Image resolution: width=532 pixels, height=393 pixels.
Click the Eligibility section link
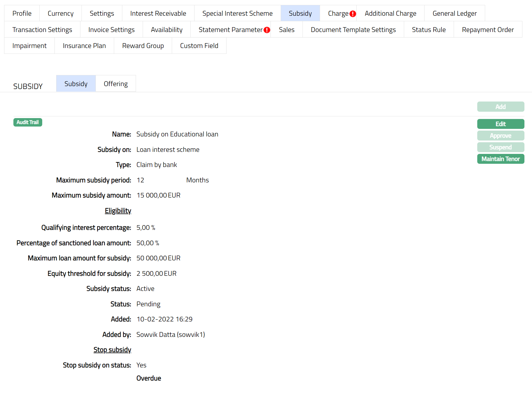click(x=118, y=211)
